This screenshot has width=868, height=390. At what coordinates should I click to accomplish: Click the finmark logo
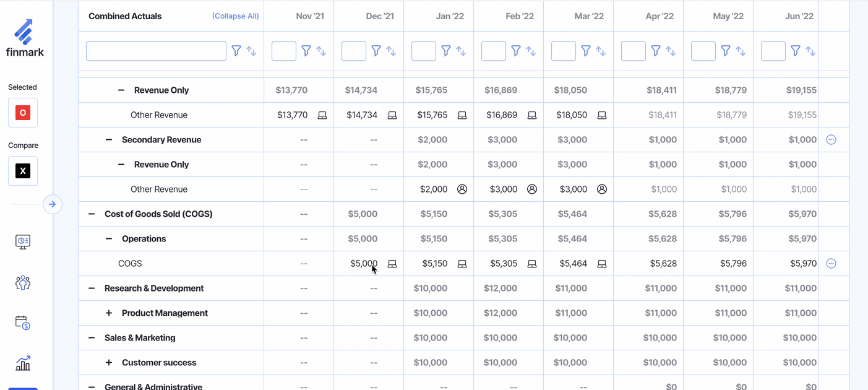(x=25, y=38)
